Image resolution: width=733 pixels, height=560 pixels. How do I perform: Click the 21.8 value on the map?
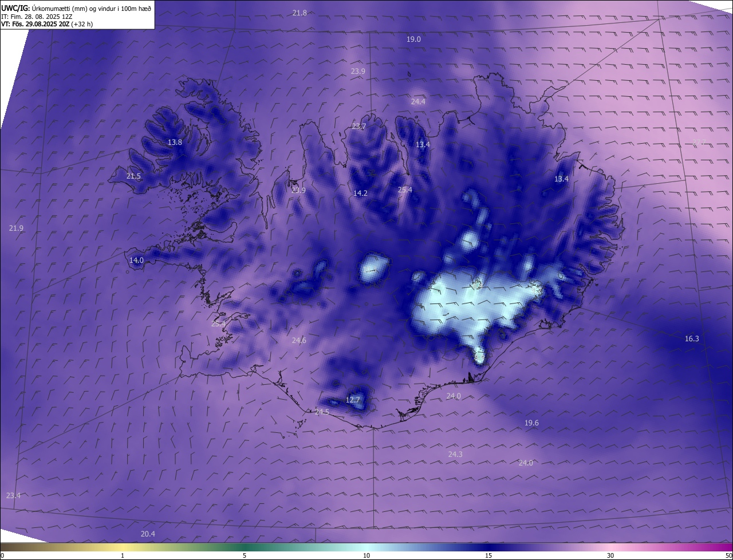[x=299, y=13]
